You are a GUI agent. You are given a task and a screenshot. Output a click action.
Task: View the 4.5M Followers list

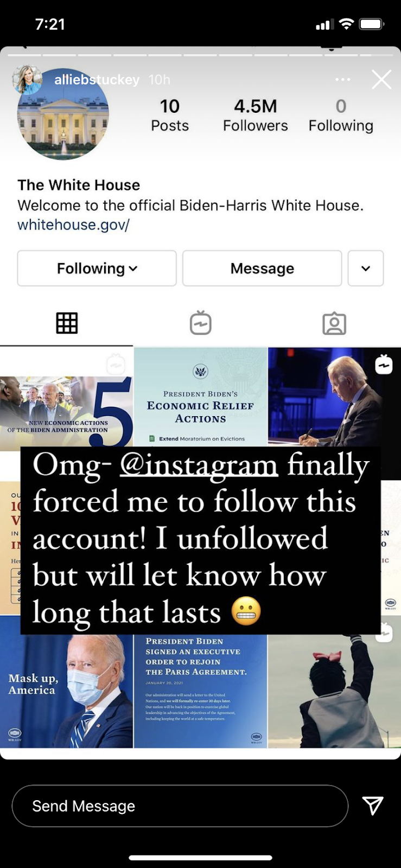coord(256,115)
